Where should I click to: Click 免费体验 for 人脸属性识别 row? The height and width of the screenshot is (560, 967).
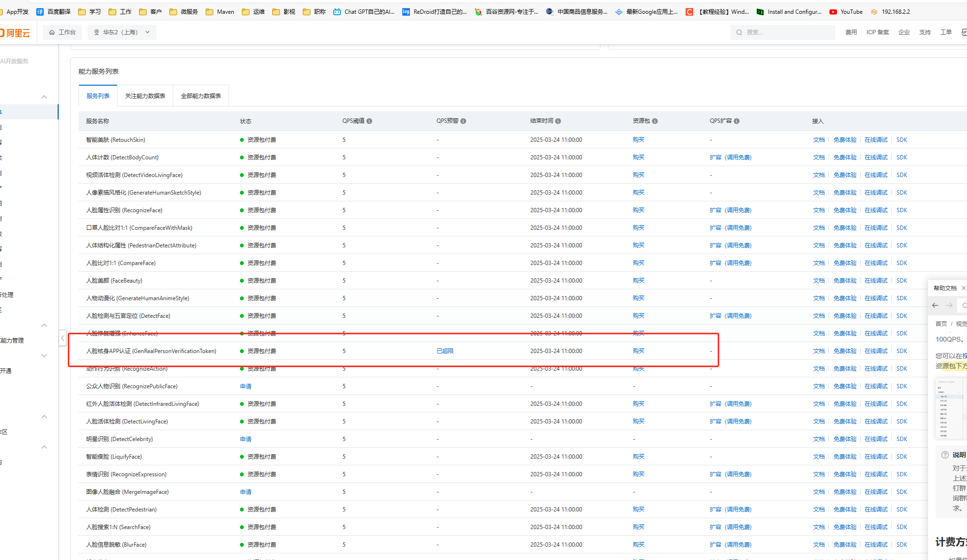coord(845,210)
